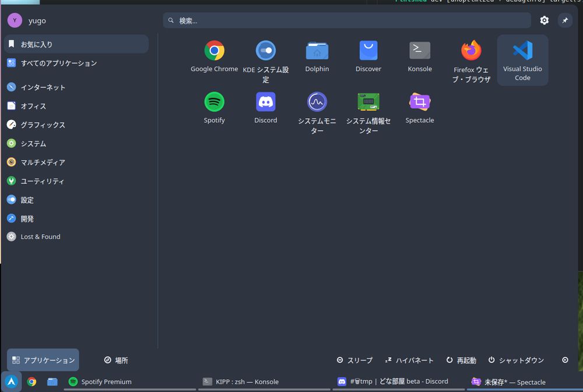The width and height of the screenshot is (583, 392).
Task: Open インターネット category
Action: tap(76, 87)
